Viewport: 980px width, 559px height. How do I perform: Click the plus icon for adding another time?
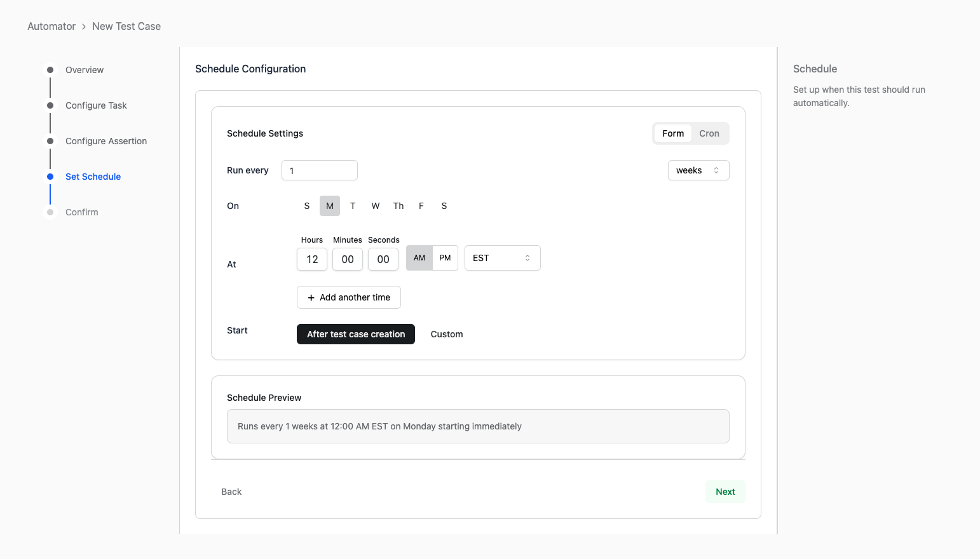311,298
